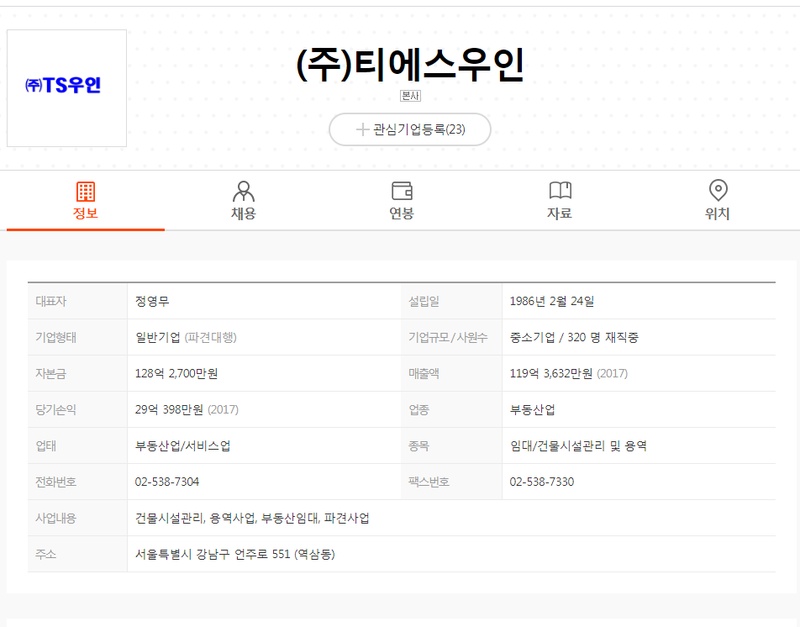This screenshot has width=800, height=627.
Task: Click 중소기업 / 320 명 재직중
Action: [x=574, y=337]
